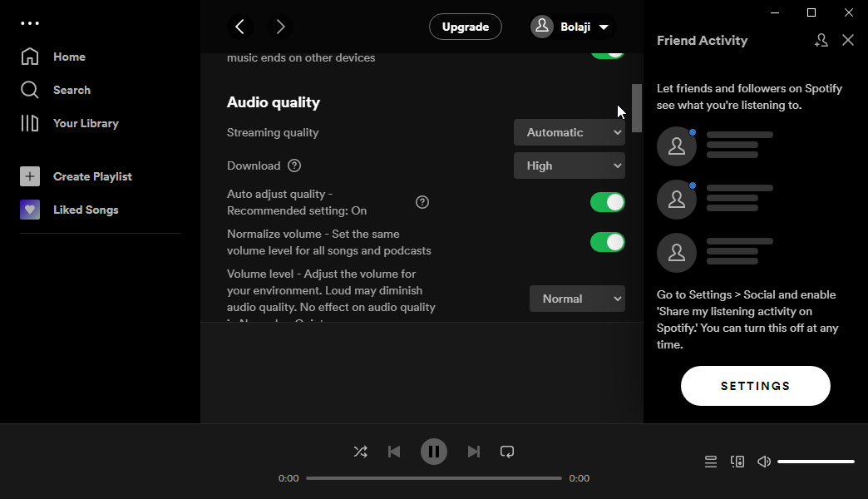Skip to previous track
The height and width of the screenshot is (499, 868).
(x=394, y=452)
